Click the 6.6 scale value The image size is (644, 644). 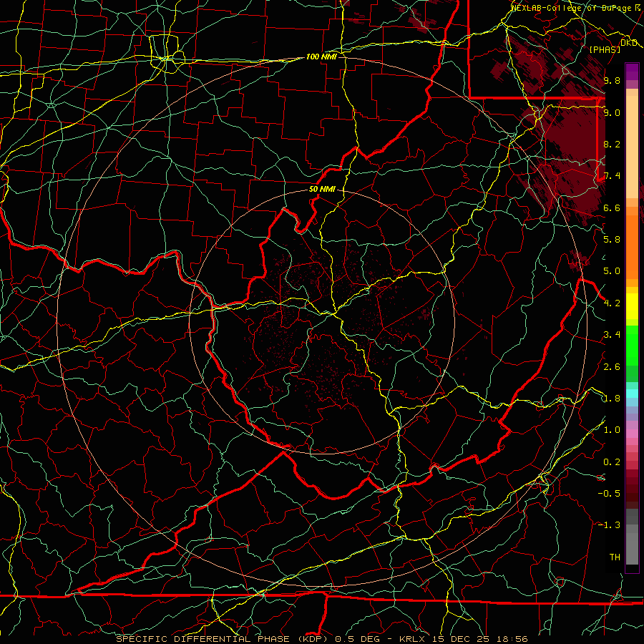pyautogui.click(x=612, y=208)
